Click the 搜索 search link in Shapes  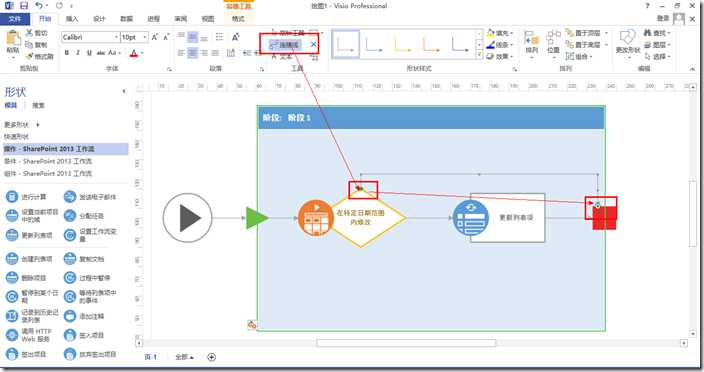(x=39, y=105)
